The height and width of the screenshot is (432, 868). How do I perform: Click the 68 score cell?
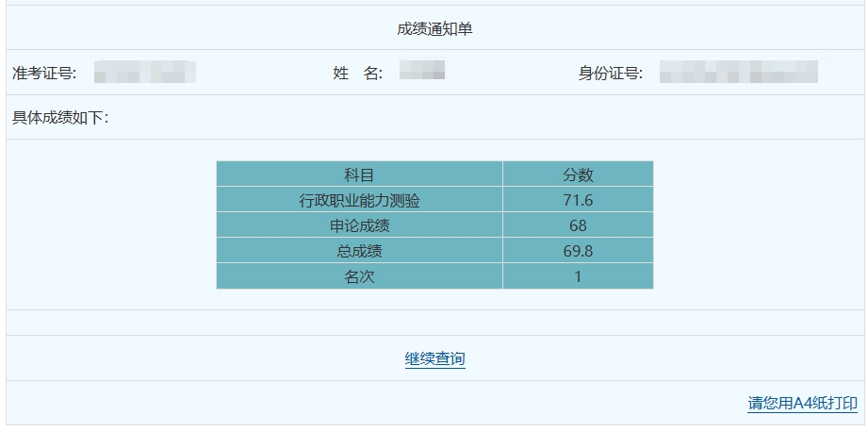click(578, 225)
